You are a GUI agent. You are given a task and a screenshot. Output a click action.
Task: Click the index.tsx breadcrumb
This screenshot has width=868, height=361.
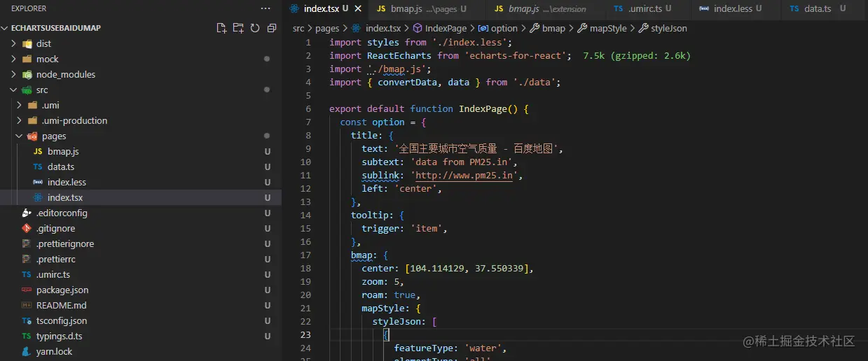[383, 28]
